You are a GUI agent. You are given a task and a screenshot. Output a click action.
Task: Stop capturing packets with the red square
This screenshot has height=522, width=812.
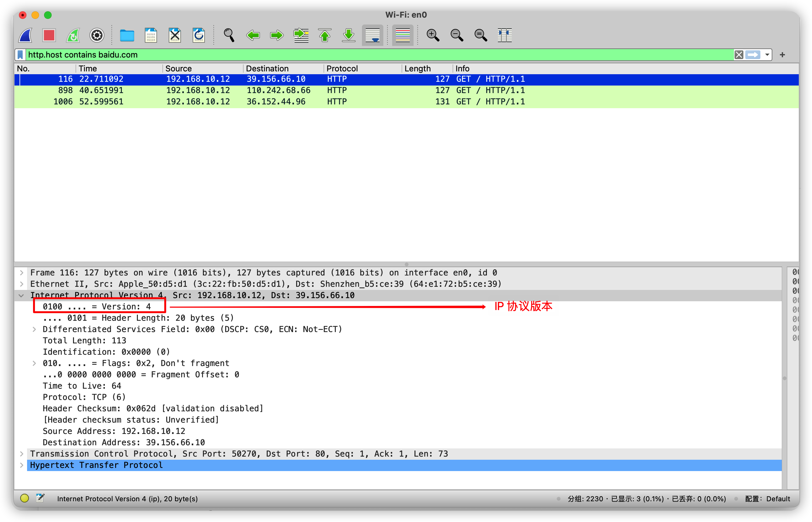point(49,35)
